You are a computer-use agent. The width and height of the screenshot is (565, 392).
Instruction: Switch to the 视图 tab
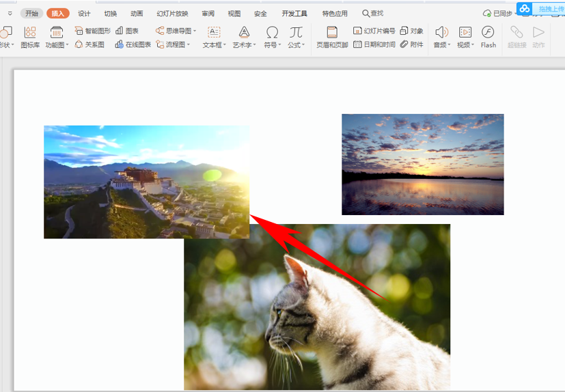(234, 14)
